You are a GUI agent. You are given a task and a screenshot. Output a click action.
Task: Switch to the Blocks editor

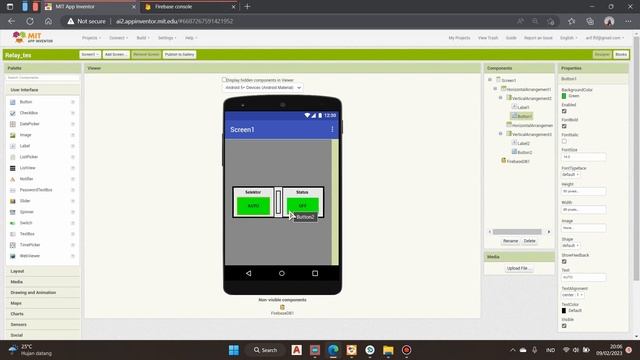tap(621, 54)
